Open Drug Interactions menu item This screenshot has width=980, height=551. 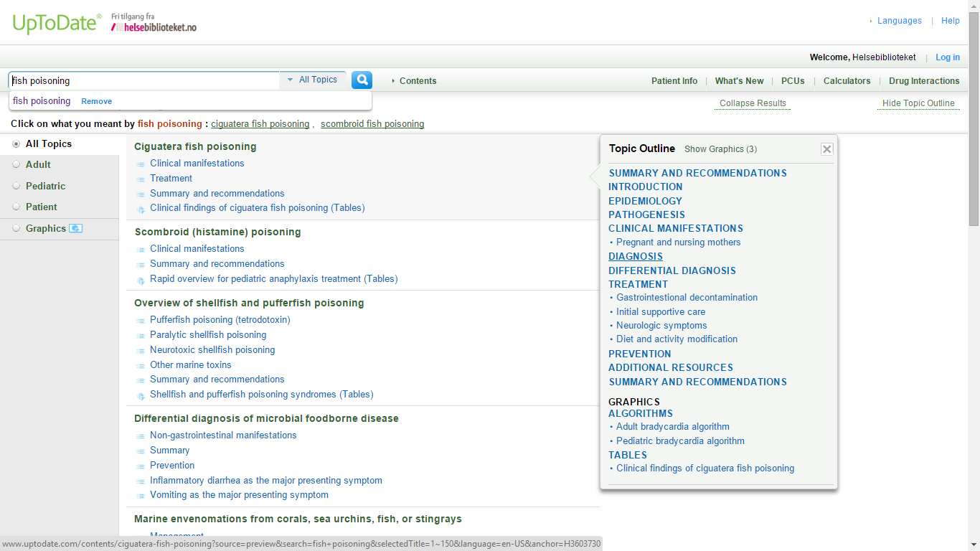(x=924, y=81)
